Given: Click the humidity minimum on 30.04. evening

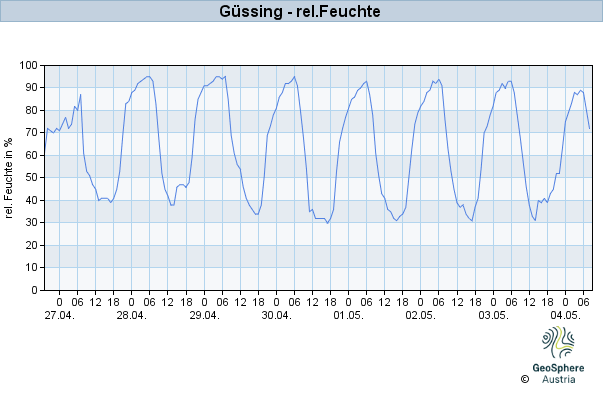Looking at the screenshot, I should tap(328, 223).
